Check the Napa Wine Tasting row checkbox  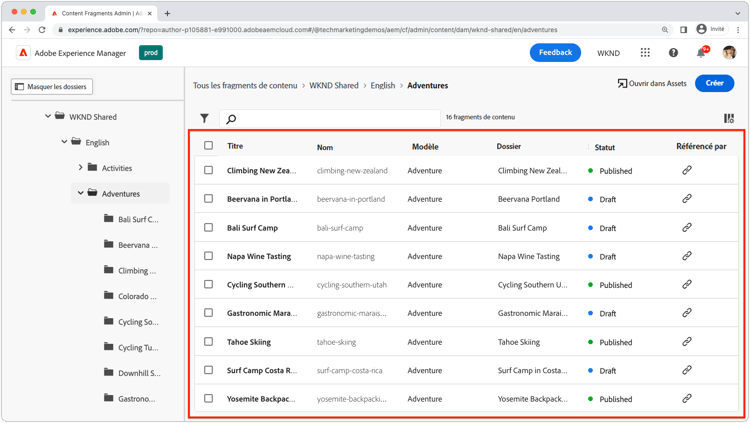[x=209, y=256]
